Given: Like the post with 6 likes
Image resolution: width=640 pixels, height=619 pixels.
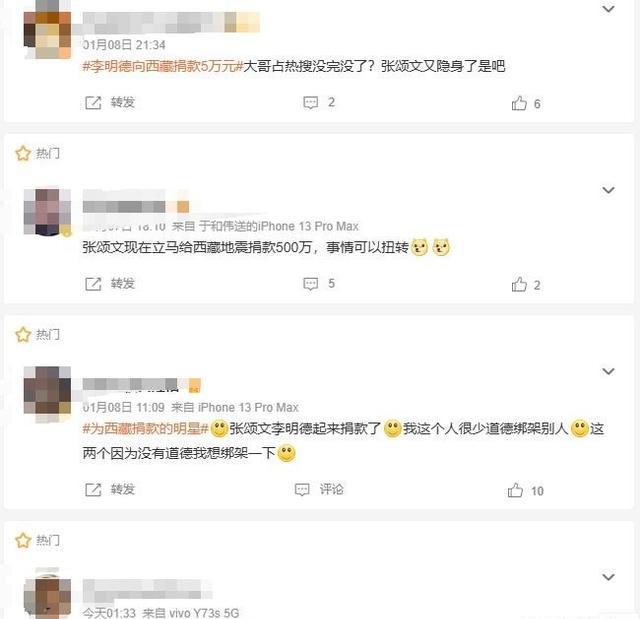Looking at the screenshot, I should tap(526, 103).
